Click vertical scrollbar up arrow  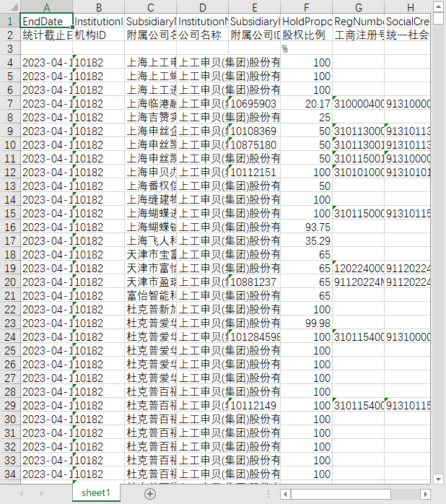pos(438,6)
